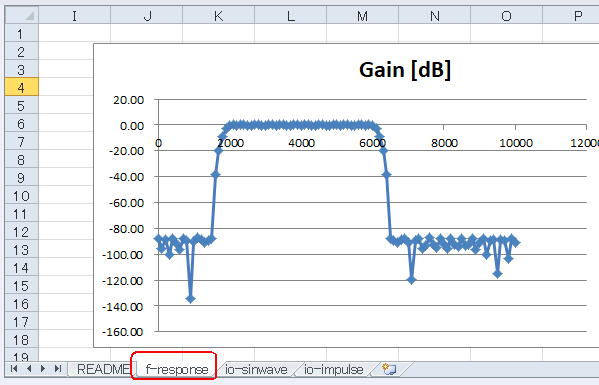Select column I header
599x385 pixels.
point(74,16)
